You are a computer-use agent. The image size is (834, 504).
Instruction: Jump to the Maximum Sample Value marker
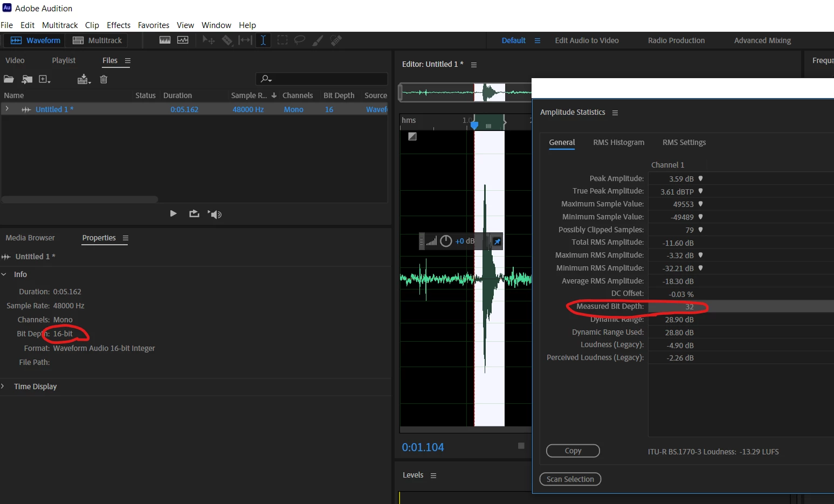700,204
